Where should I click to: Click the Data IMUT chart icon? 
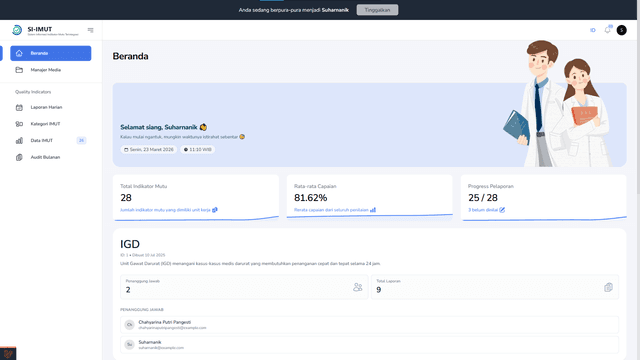[x=19, y=140]
